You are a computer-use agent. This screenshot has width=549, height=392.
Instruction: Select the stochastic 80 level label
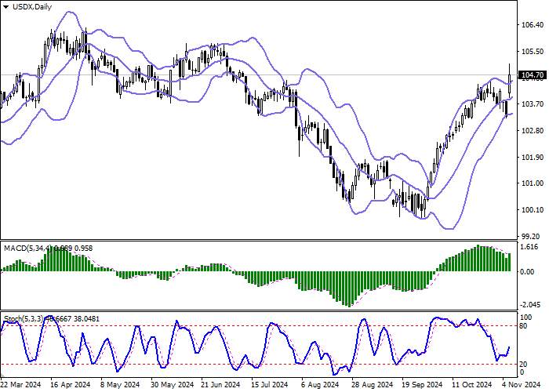tap(523, 326)
